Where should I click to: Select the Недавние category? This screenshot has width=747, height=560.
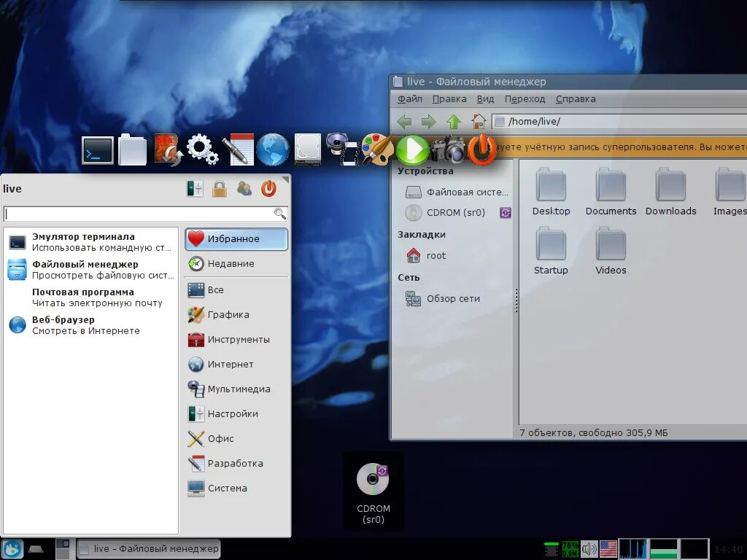(236, 264)
